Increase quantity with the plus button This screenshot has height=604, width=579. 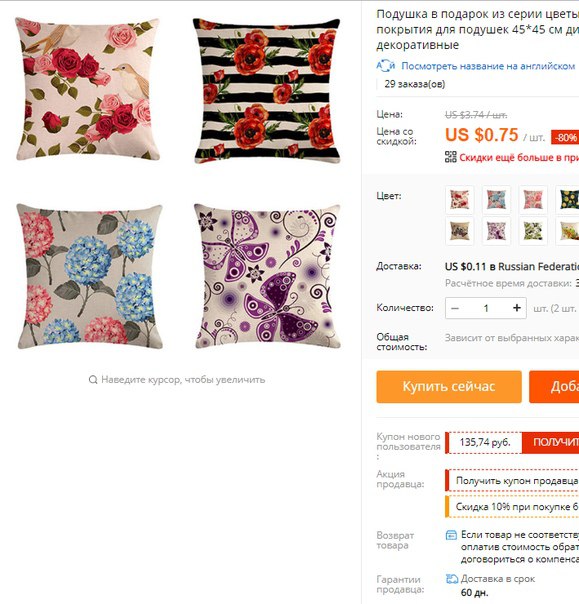(517, 308)
